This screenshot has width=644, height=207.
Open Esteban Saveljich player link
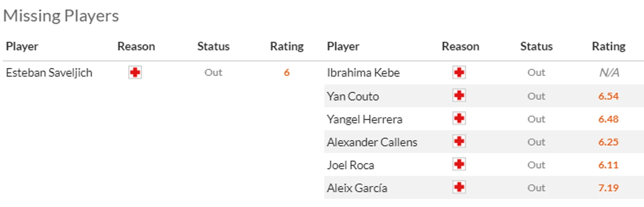point(49,73)
